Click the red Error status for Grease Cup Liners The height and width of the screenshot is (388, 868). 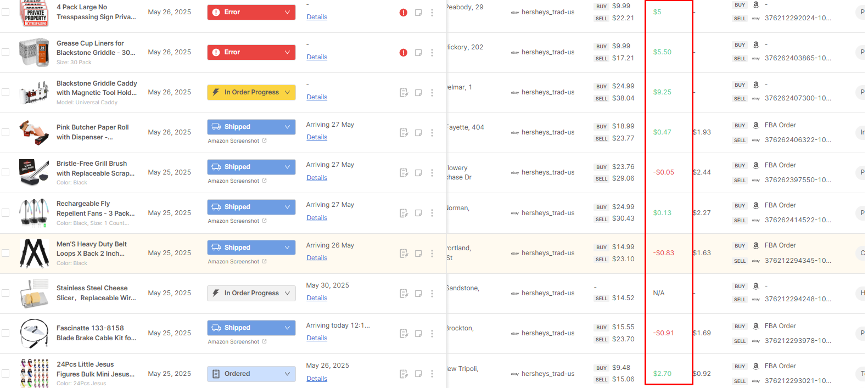tap(251, 52)
